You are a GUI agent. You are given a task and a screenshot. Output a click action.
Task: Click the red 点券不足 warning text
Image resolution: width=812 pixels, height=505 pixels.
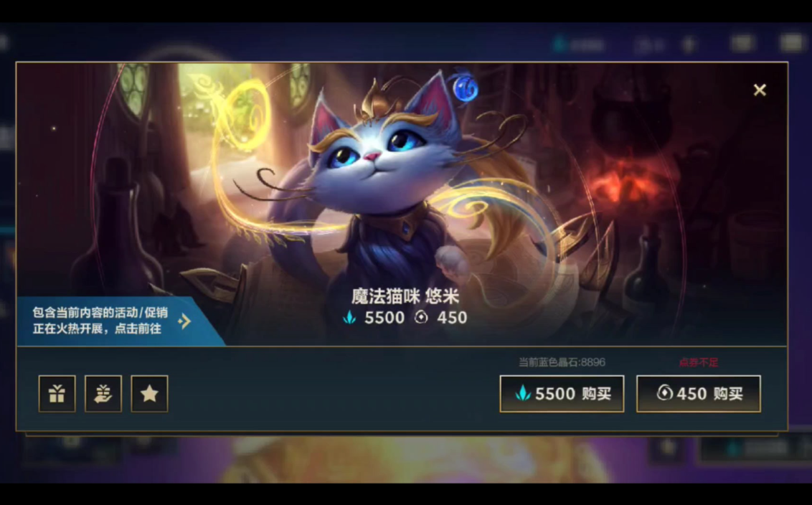pos(699,362)
